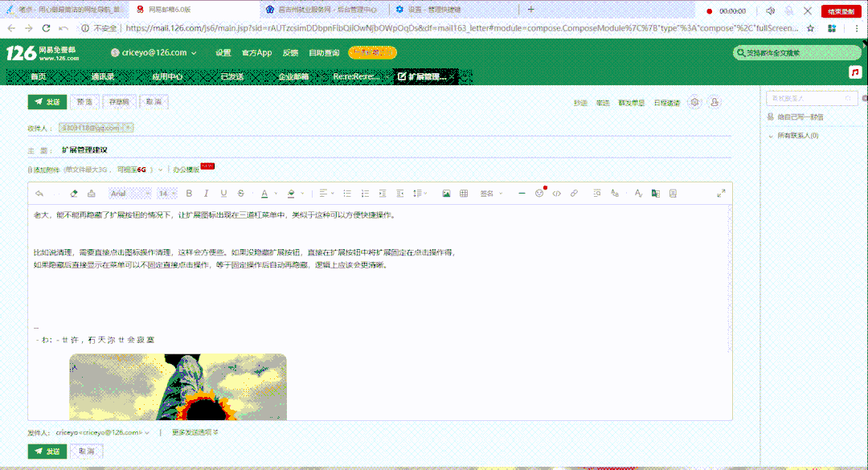
Task: Insert a horizontal divider line from the toolbar
Action: (x=521, y=193)
